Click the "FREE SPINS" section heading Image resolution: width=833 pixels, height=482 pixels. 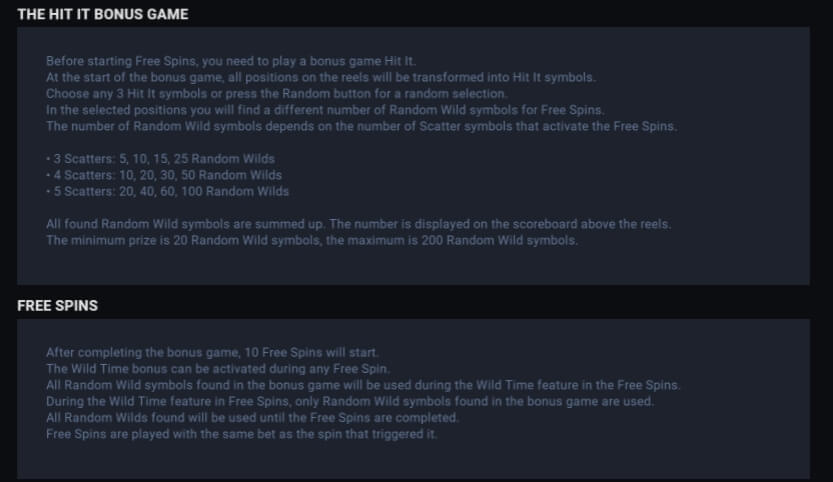point(57,306)
